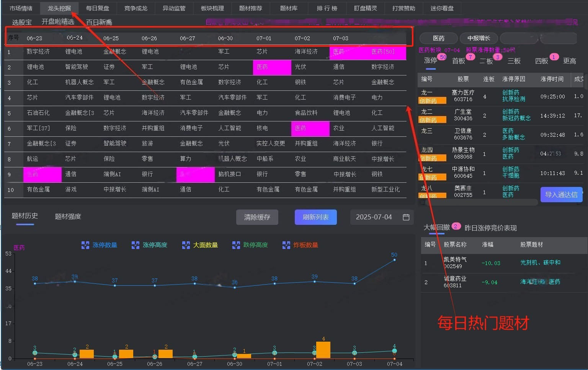The image size is (588, 370).
Task: Open the 医药 sector selector pill
Action: [438, 38]
